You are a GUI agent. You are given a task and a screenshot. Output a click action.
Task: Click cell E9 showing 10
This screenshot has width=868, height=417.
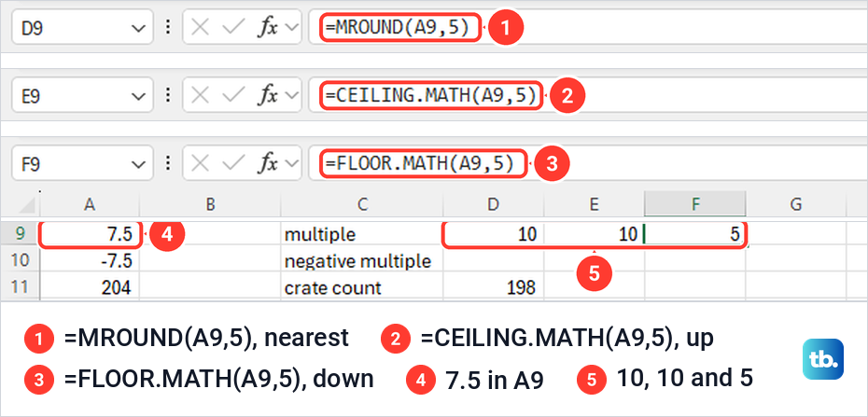594,234
